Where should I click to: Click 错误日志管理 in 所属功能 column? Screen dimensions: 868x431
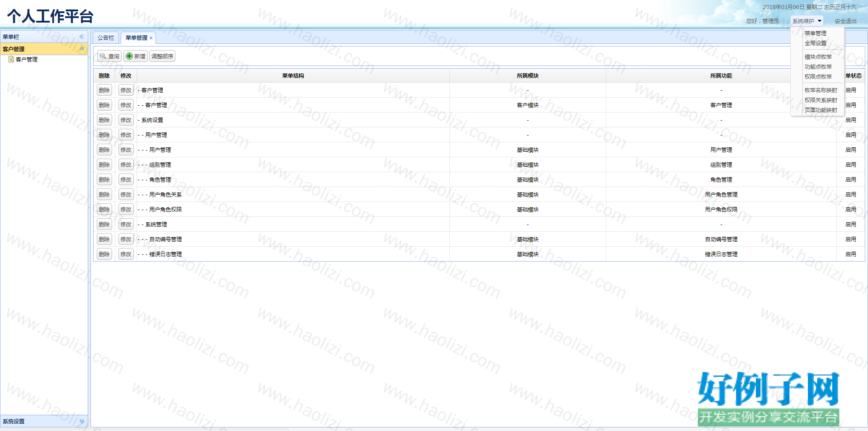(721, 254)
